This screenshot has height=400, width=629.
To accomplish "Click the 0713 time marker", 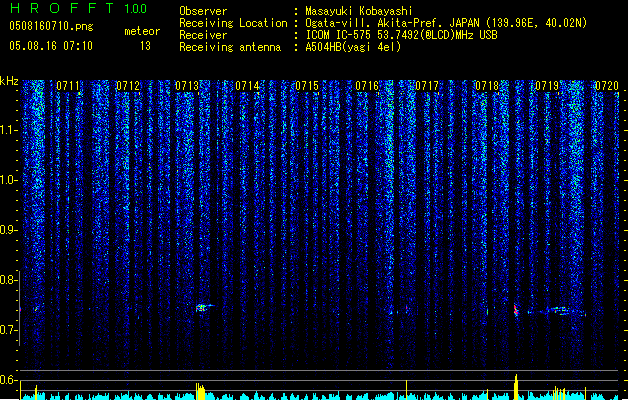I will point(187,86).
